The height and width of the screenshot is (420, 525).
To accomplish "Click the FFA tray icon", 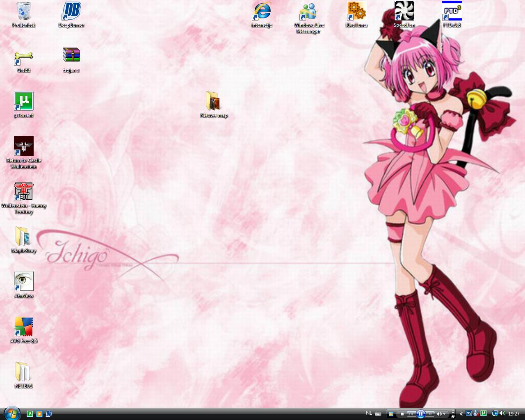I will [x=469, y=413].
